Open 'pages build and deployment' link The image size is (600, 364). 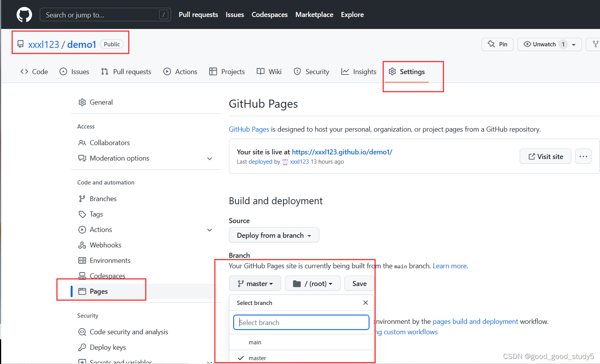click(475, 322)
